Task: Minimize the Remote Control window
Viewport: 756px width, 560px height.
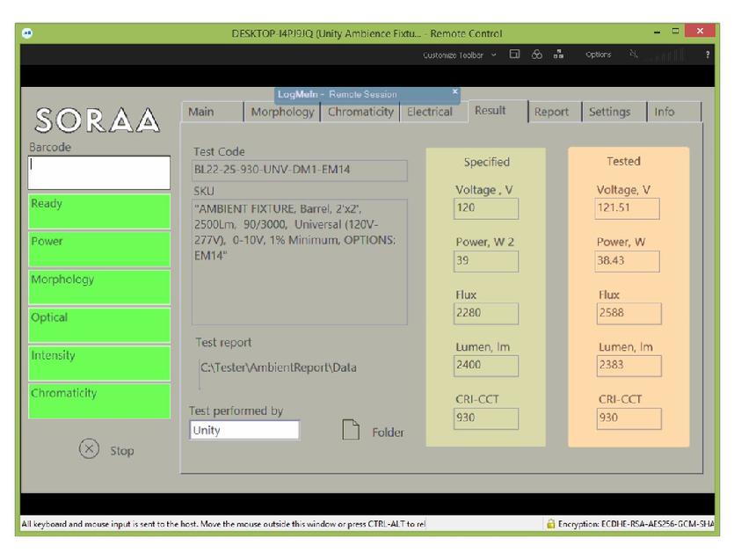Action: 657,33
